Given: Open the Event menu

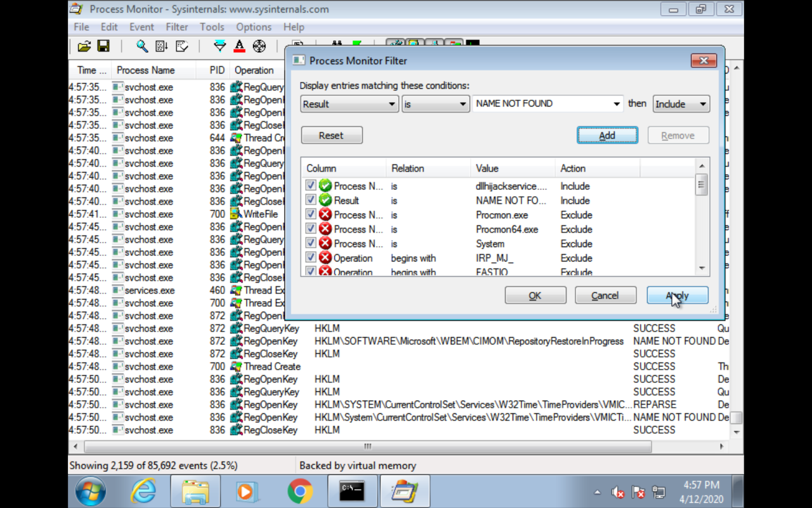Looking at the screenshot, I should (x=141, y=27).
